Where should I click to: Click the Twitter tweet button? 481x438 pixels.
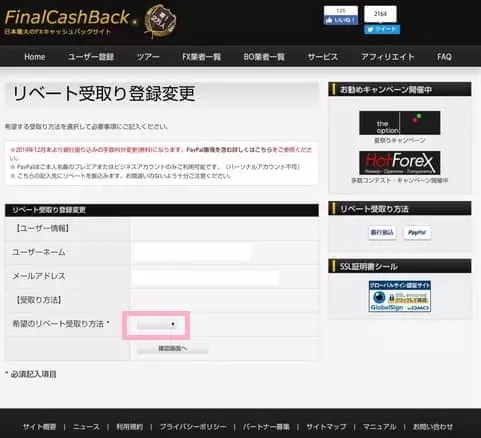(382, 30)
